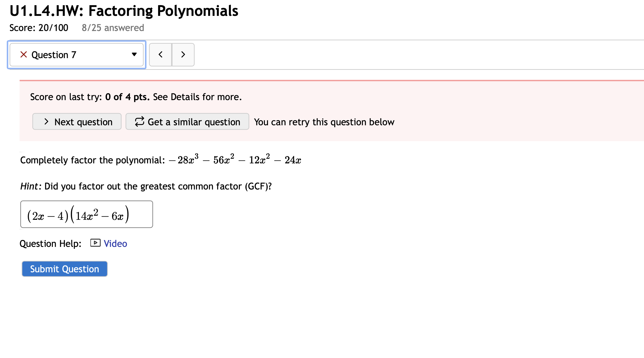Expand the question selector to choose another question
Screen dimensions: 644x358
pos(76,55)
